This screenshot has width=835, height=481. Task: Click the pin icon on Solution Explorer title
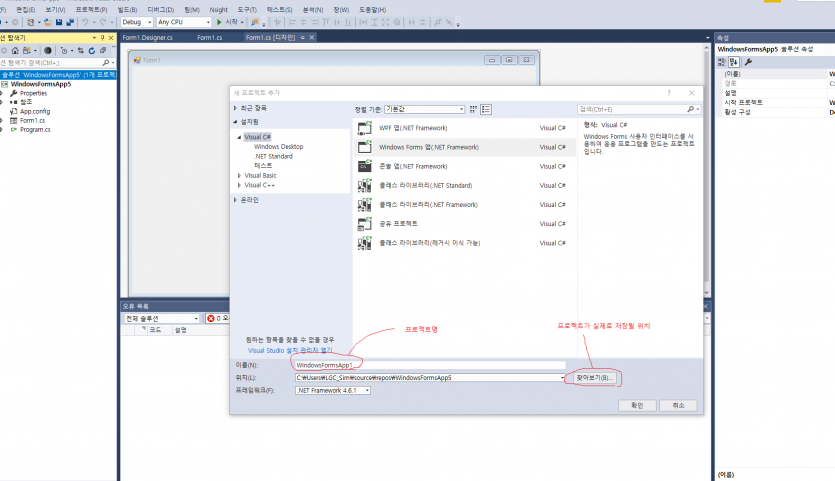[x=102, y=38]
